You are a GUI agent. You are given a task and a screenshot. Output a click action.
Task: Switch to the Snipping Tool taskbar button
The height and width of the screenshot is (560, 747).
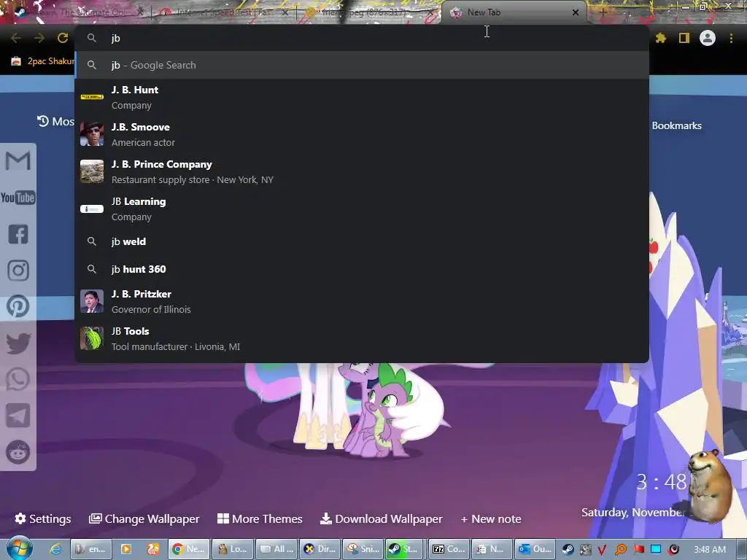(x=363, y=549)
